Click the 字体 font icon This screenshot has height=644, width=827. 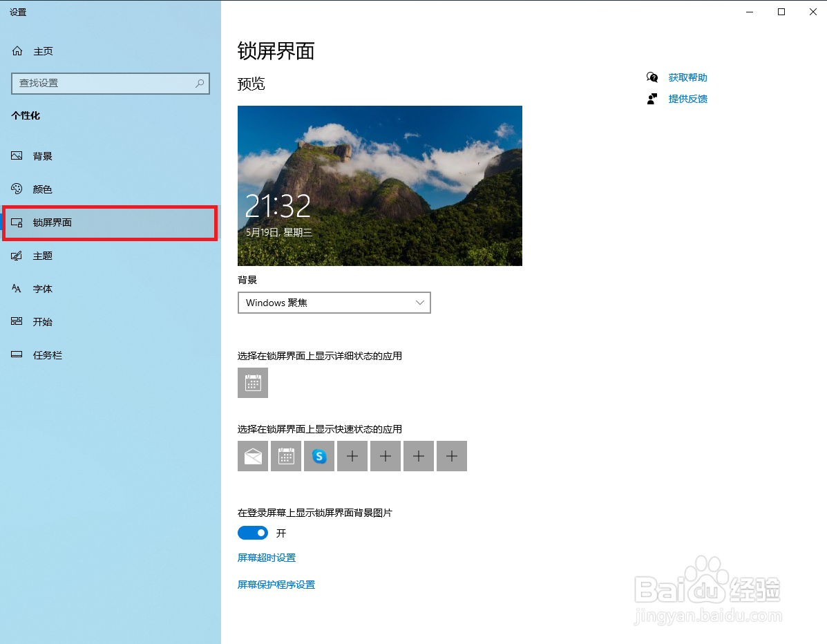[x=17, y=289]
